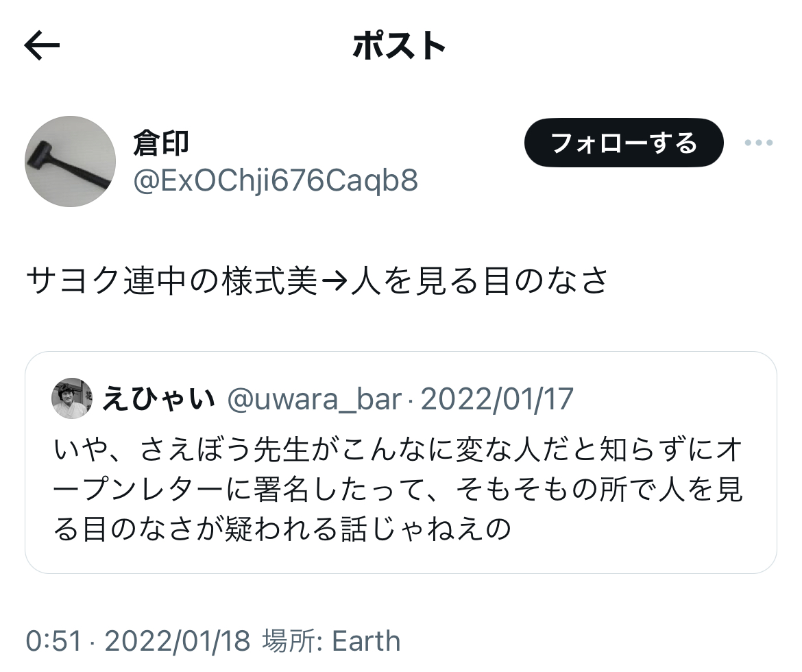Tap the 0:51 post timestamp
The width and height of the screenshot is (802, 672).
point(53,640)
